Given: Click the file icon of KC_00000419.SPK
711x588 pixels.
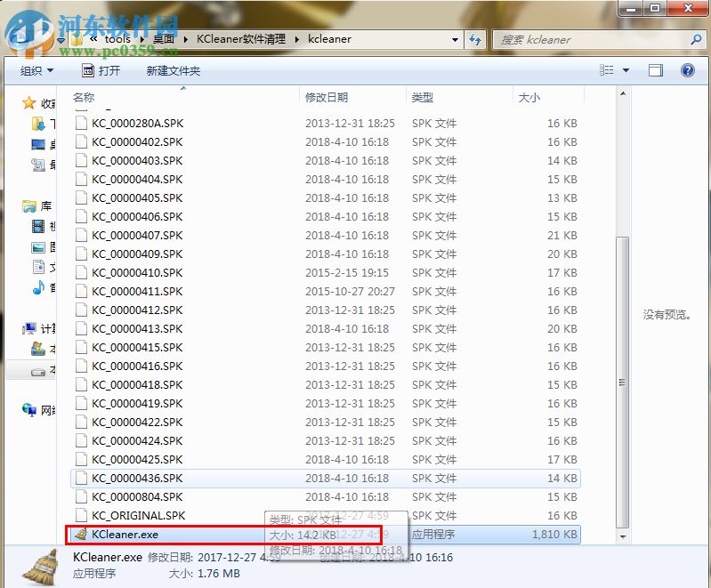Looking at the screenshot, I should pyautogui.click(x=81, y=404).
